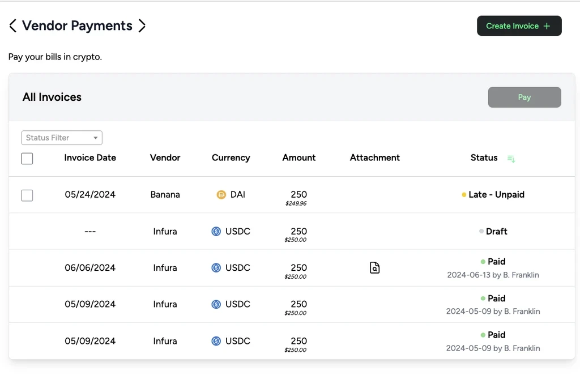Click the yellow Late - Unpaid status dot
580x392 pixels.
pos(464,195)
